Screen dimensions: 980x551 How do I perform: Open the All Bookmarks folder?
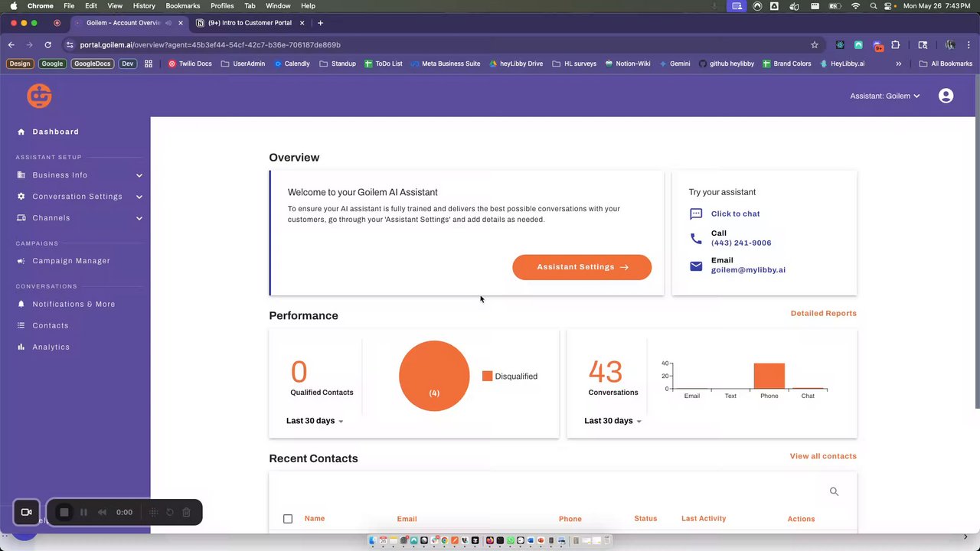(x=946, y=64)
